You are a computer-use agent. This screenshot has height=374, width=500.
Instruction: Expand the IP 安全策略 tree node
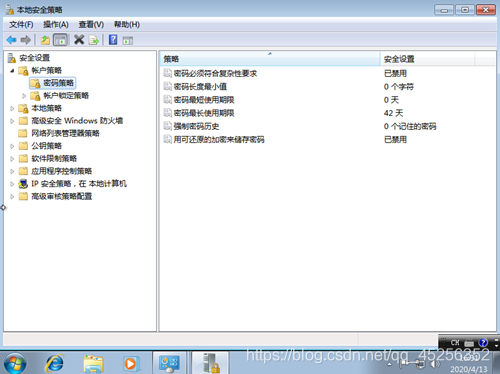[12, 184]
